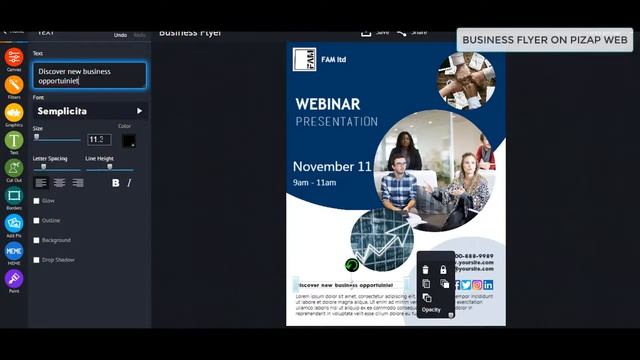Viewport: 640px width, 360px height.
Task: Click the green rotate handle
Action: (352, 265)
